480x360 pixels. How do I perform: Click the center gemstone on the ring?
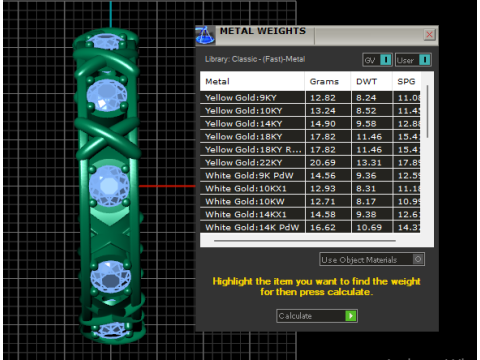(109, 186)
